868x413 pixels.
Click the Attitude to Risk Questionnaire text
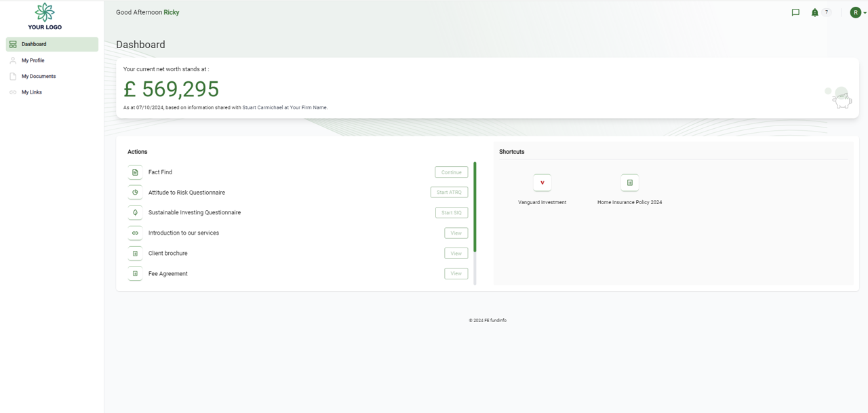click(x=186, y=193)
